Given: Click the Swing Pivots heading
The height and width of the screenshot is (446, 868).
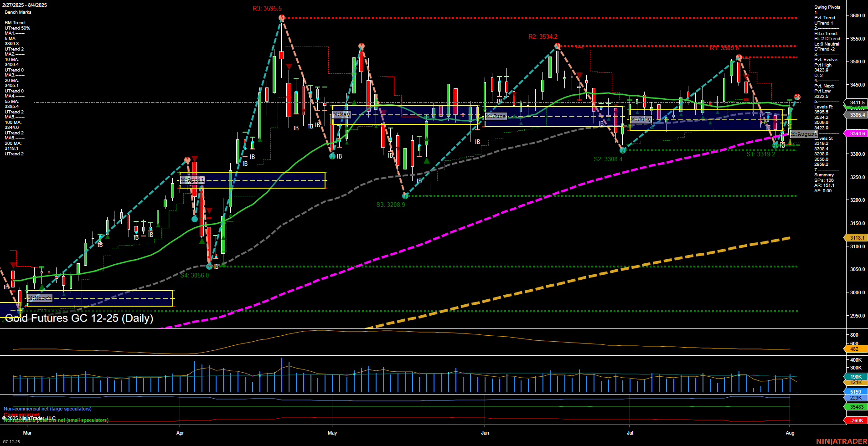Looking at the screenshot, I should (x=827, y=7).
